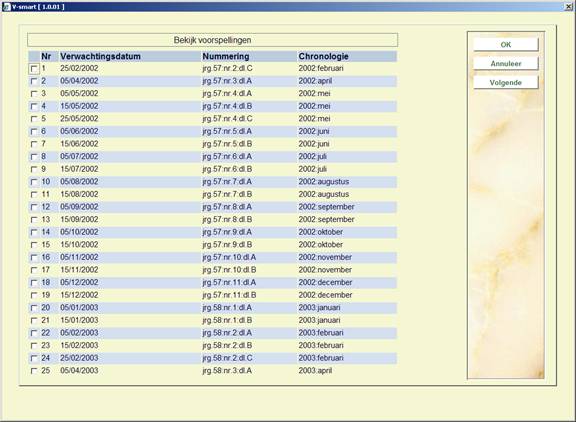Click the Verwachtingsdatum column header
This screenshot has width=576, height=422.
coord(100,56)
